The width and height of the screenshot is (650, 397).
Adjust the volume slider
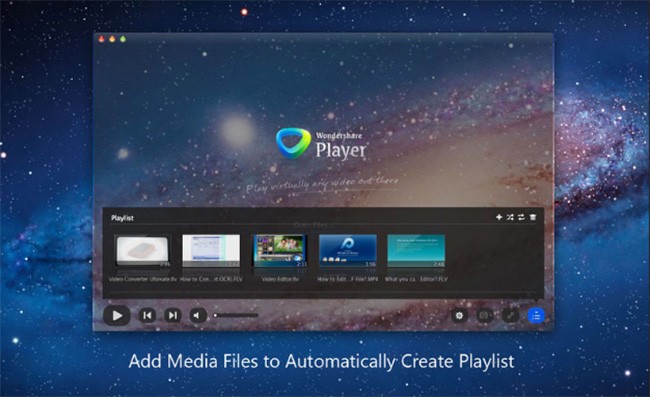click(236, 315)
